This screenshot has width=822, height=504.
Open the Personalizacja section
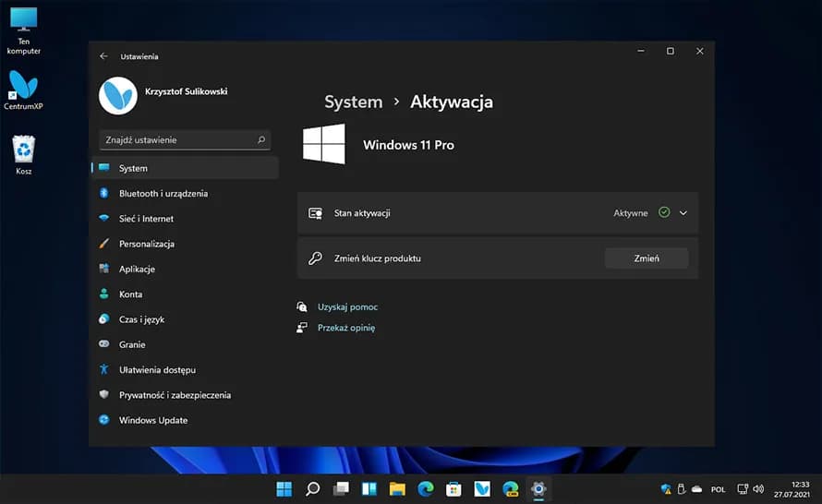click(146, 244)
